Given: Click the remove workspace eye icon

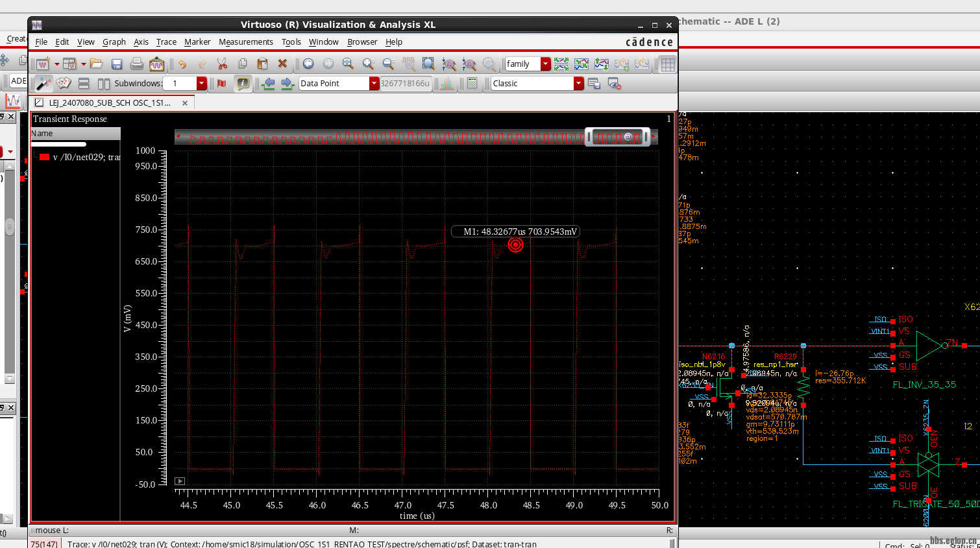Looking at the screenshot, I should pyautogui.click(x=615, y=83).
